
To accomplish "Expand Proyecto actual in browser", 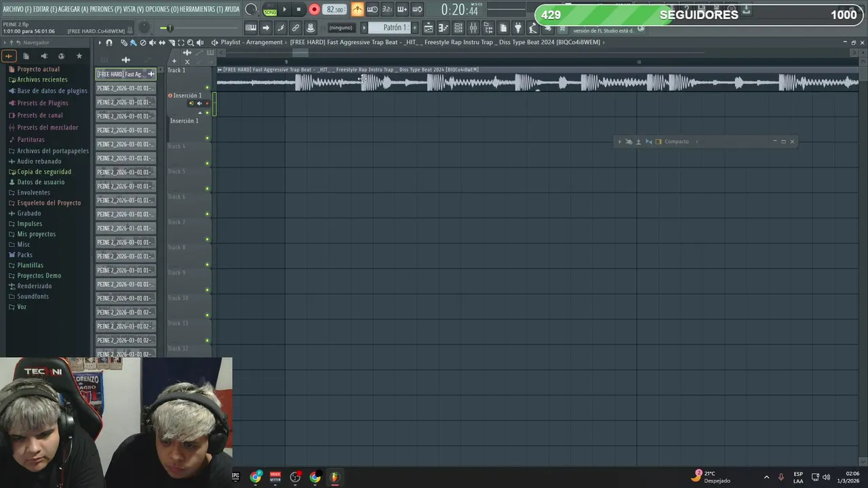I will [38, 69].
